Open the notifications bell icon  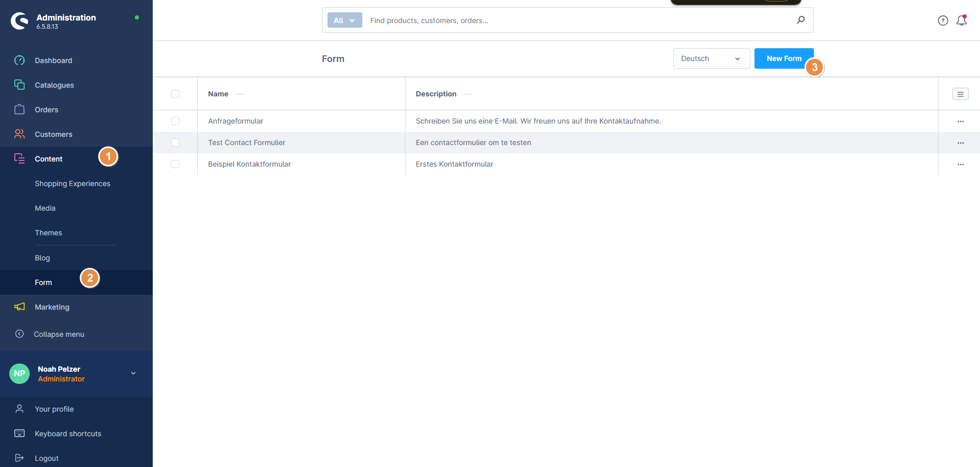point(962,21)
